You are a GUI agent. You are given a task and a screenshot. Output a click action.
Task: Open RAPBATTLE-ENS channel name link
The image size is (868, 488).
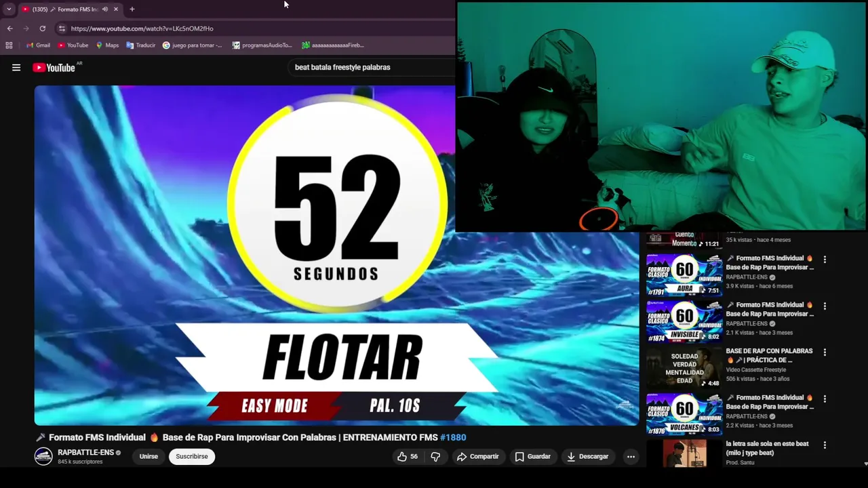coord(85,453)
